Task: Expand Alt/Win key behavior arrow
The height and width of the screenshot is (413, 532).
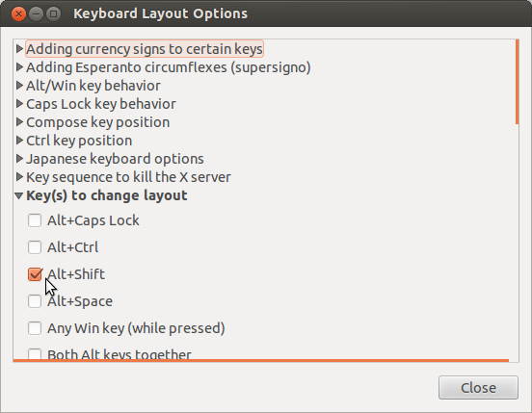Action: (x=19, y=86)
